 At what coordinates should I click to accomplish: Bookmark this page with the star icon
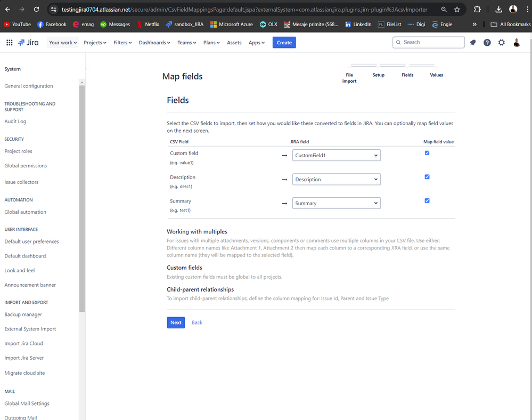(457, 10)
